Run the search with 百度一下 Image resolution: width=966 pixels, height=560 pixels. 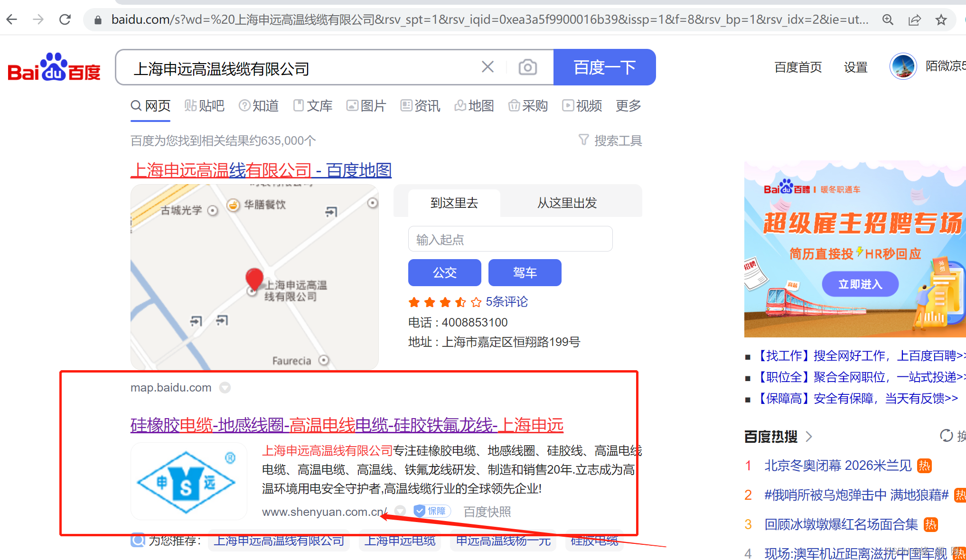coord(604,67)
